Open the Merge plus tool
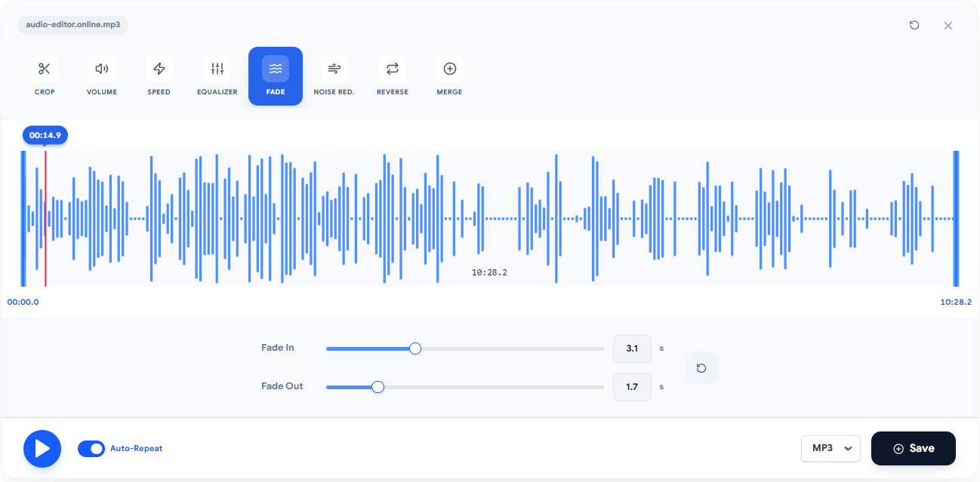Screen dimensions: 980x482 click(449, 76)
